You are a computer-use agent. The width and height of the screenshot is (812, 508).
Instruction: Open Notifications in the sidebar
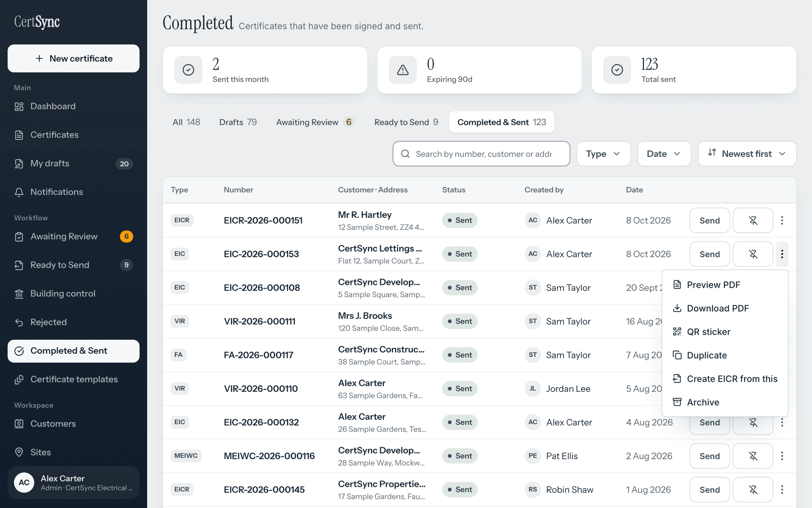point(73,192)
